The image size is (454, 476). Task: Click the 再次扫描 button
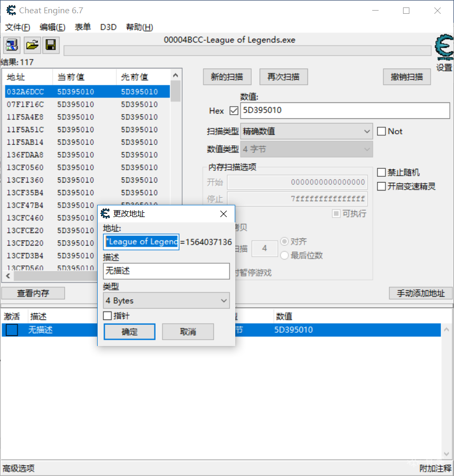pos(284,77)
